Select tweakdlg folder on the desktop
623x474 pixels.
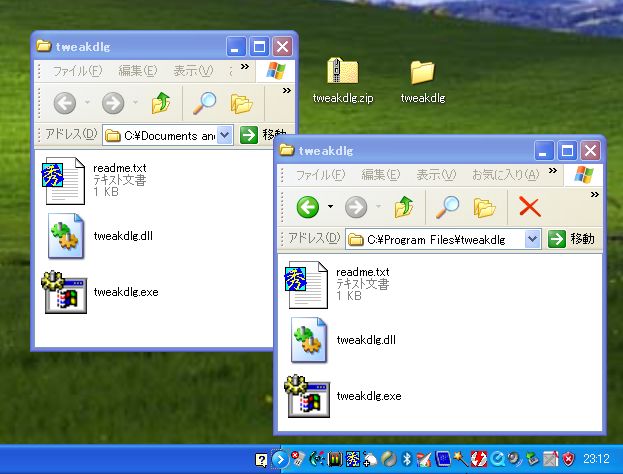point(423,81)
